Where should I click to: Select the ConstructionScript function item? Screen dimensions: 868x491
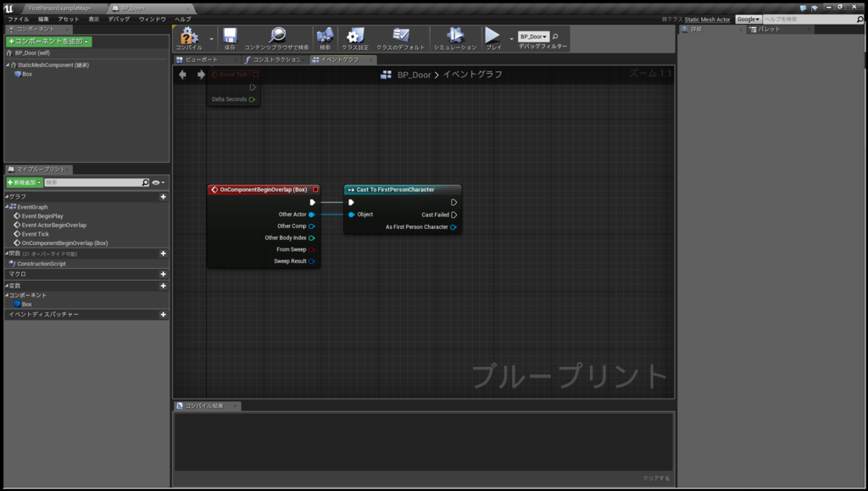pyautogui.click(x=42, y=264)
